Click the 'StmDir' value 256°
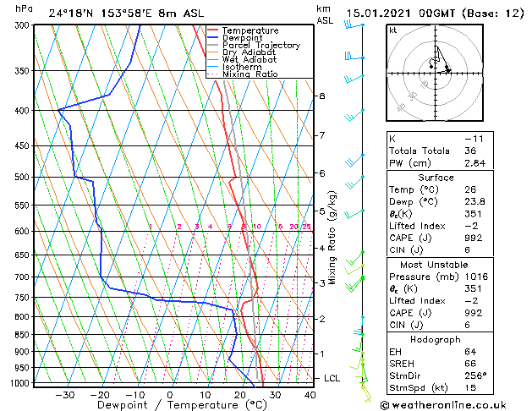Screen dimensions: 532x411 pos(475,376)
